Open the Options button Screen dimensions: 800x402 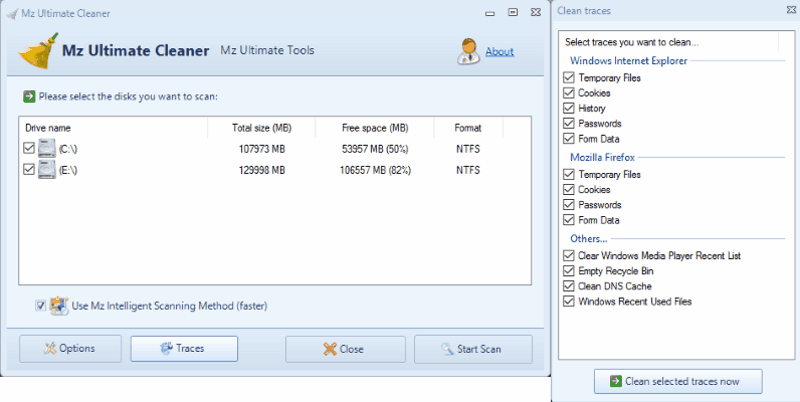click(x=70, y=349)
